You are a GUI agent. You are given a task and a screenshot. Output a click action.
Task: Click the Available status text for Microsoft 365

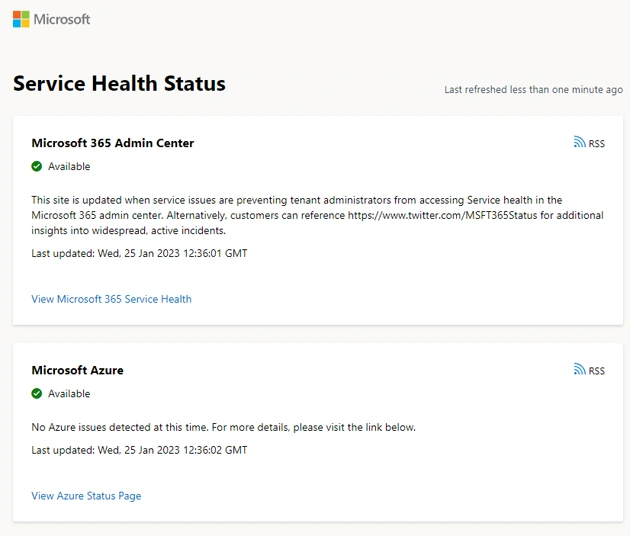[x=69, y=167]
